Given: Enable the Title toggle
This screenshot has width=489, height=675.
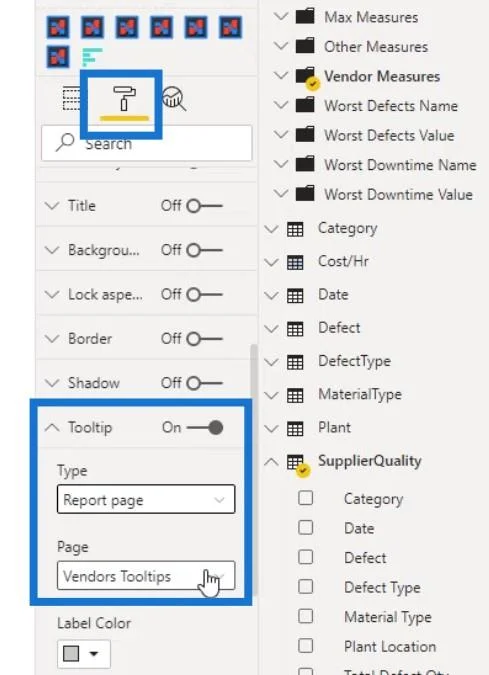Looking at the screenshot, I should [x=205, y=206].
